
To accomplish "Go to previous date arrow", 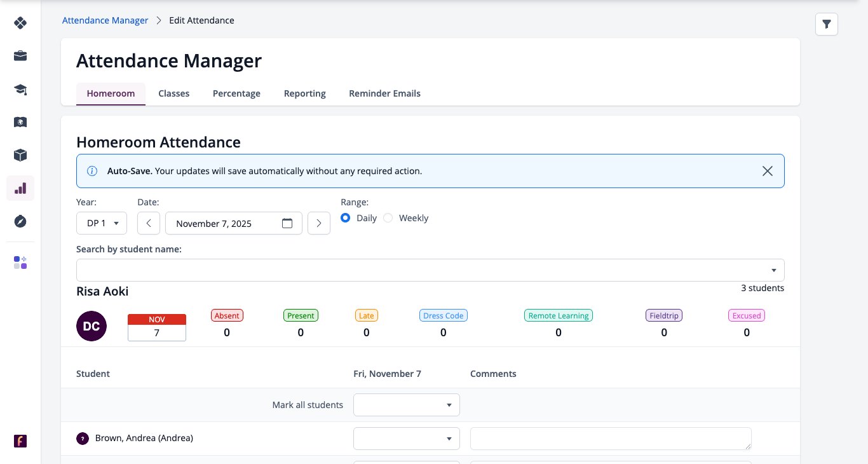I will (x=149, y=223).
